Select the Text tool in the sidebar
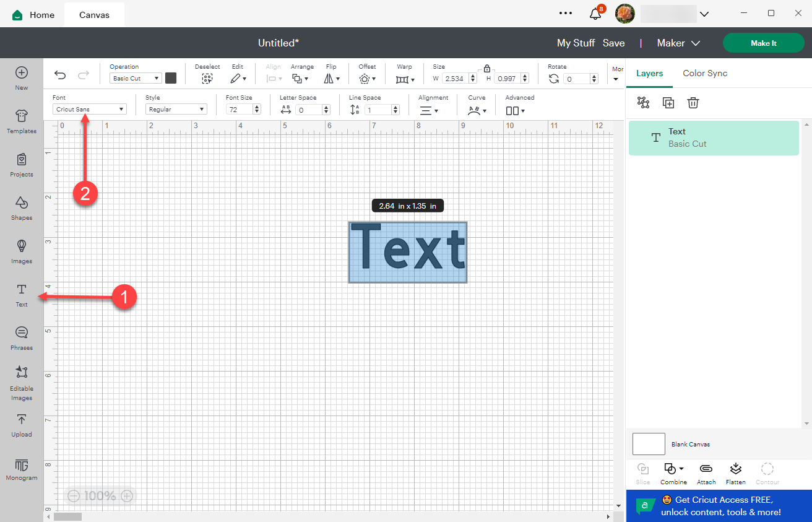812x522 pixels. tap(21, 294)
